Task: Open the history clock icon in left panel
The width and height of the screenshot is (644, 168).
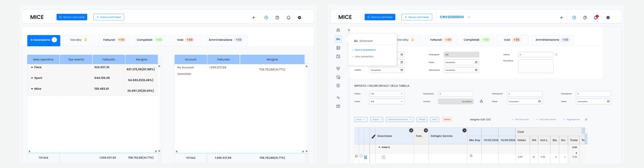Action: coord(266,18)
